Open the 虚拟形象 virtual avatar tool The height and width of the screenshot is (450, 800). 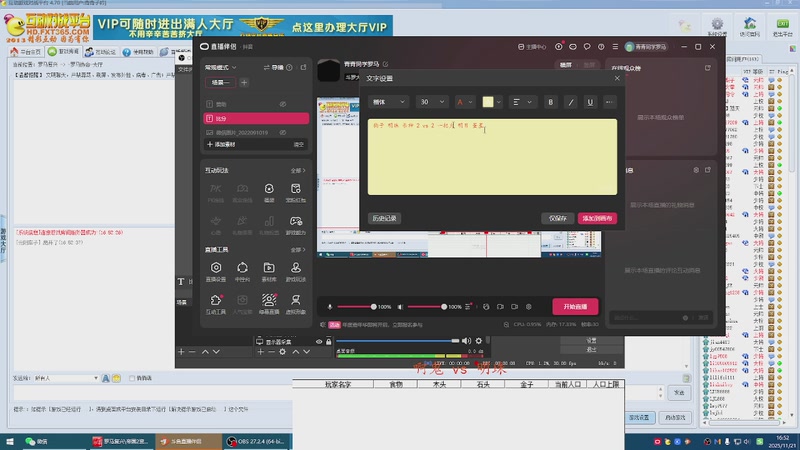click(295, 304)
